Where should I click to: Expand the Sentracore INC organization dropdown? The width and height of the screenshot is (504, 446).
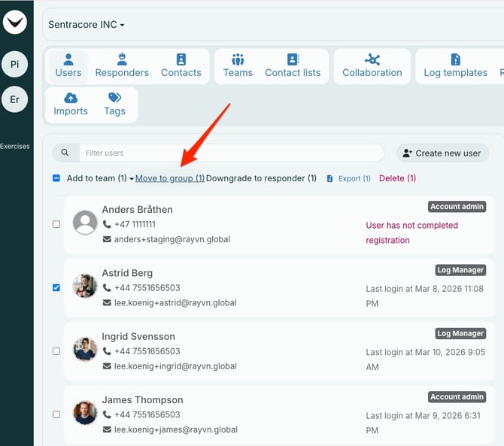[87, 25]
